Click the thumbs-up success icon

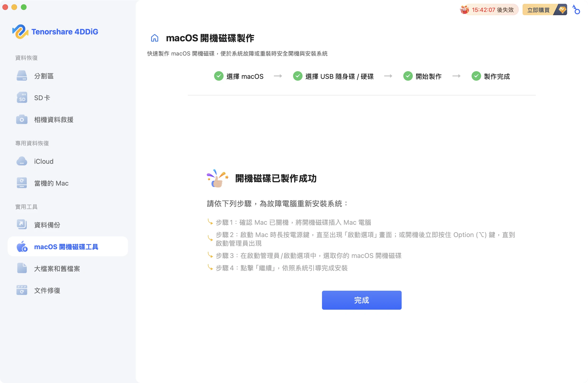pos(217,178)
